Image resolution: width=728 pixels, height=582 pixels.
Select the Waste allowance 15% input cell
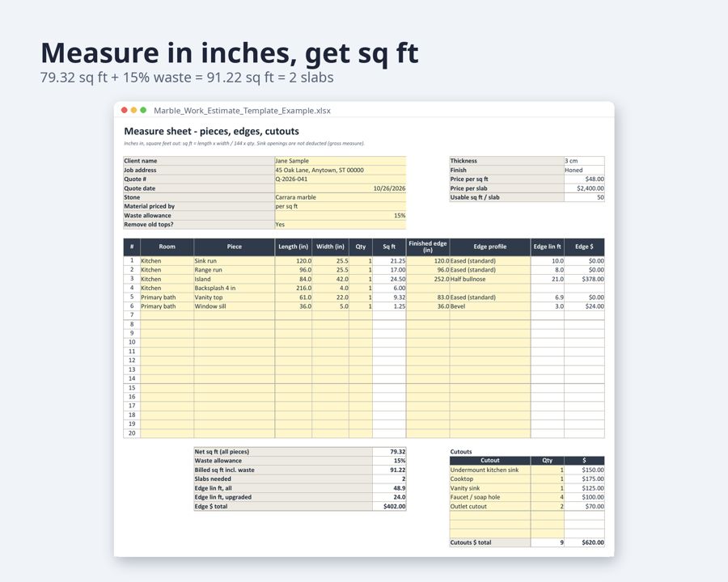pyautogui.click(x=341, y=215)
